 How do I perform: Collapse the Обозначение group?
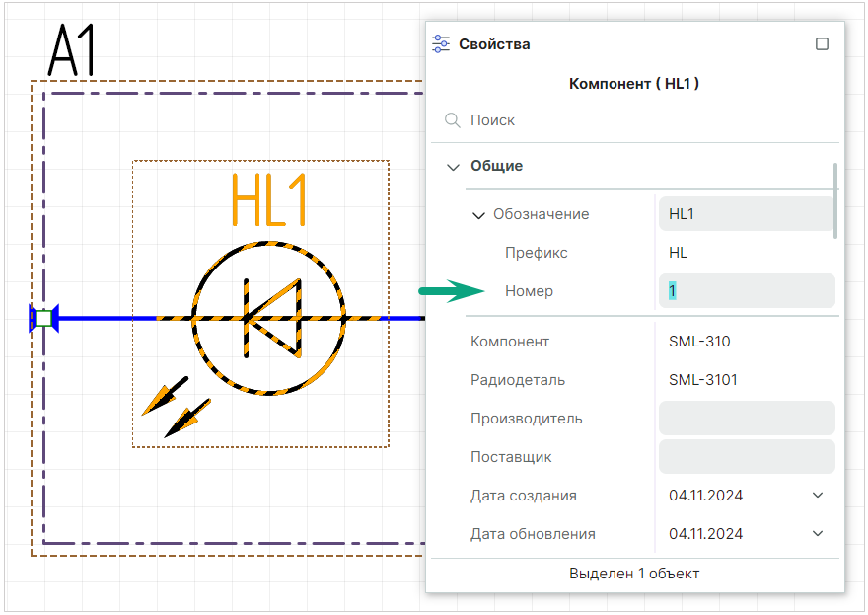tap(478, 215)
